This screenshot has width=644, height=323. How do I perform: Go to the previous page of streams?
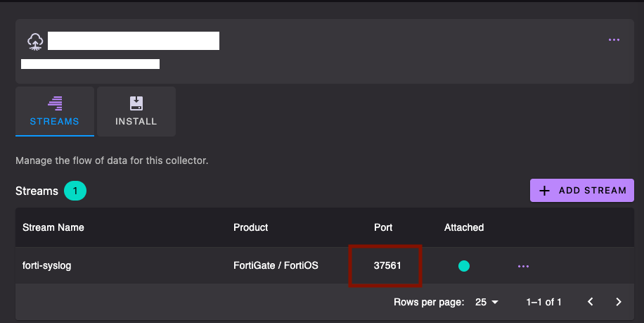click(591, 302)
